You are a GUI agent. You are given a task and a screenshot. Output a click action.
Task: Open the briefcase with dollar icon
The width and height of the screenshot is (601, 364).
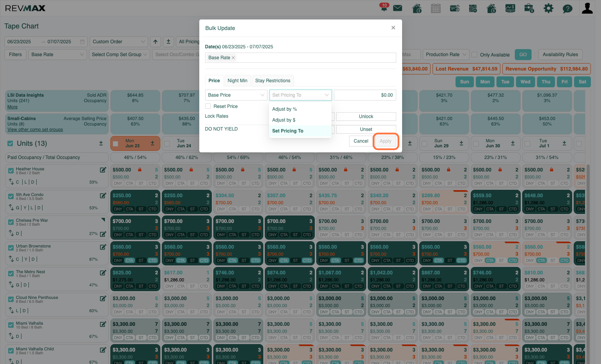pos(529,8)
